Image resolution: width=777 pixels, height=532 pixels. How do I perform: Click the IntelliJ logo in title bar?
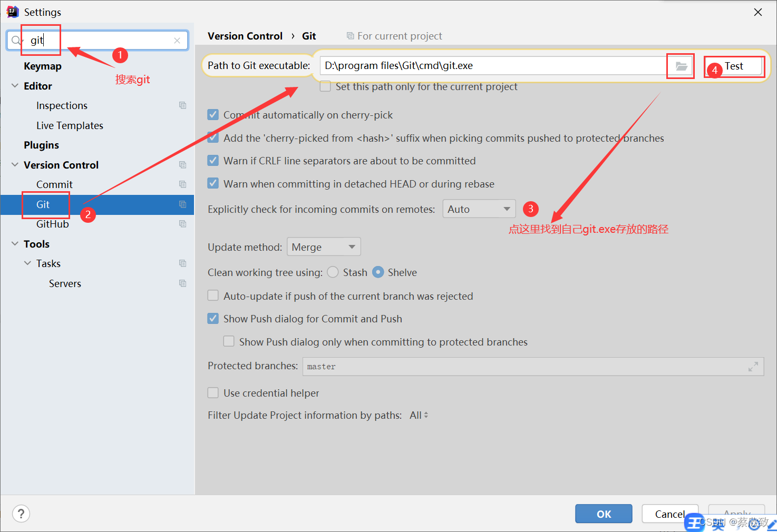coord(13,12)
